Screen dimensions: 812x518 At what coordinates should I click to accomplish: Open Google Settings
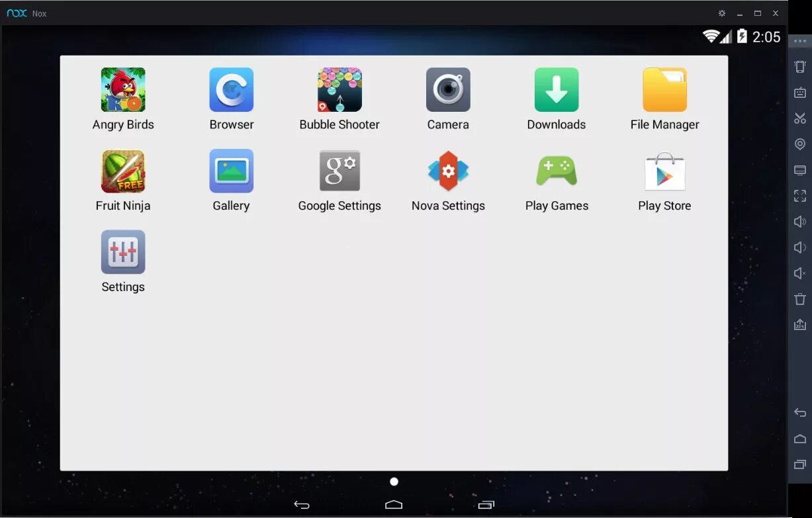[x=339, y=171]
